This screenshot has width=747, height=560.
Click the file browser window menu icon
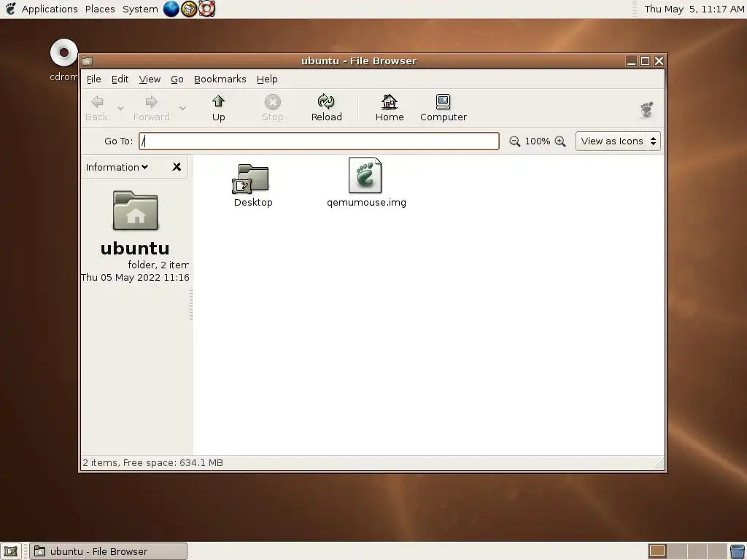click(87, 61)
